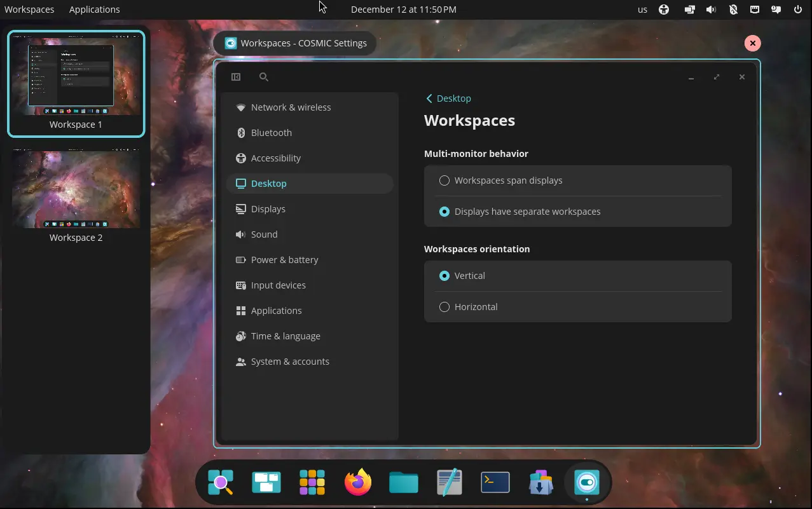Viewport: 812px width, 509px height.
Task: Open the text editor dock icon
Action: click(450, 482)
